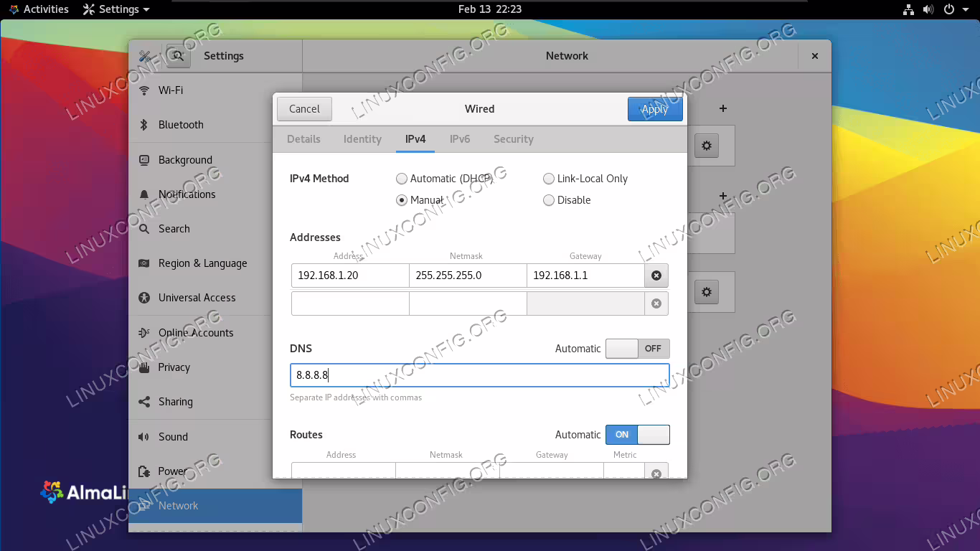Open upper gear settings in Network window
The height and width of the screenshot is (551, 980).
tap(707, 146)
